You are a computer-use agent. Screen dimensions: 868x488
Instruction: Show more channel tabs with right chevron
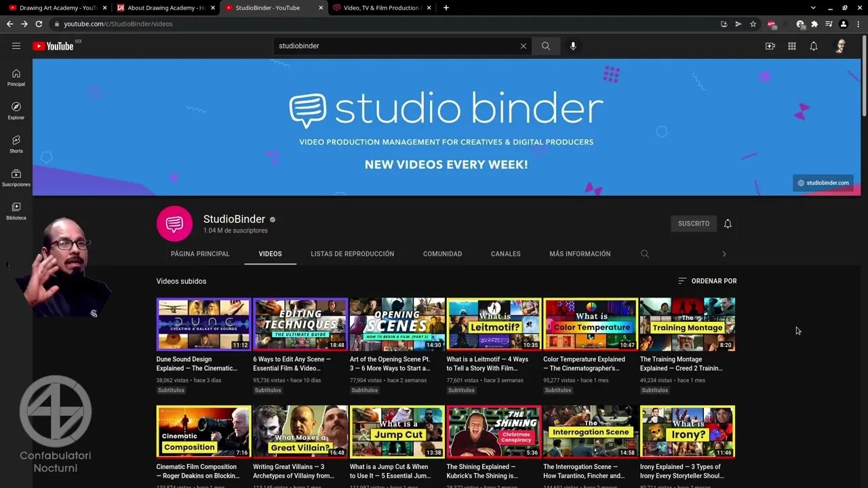[724, 254]
